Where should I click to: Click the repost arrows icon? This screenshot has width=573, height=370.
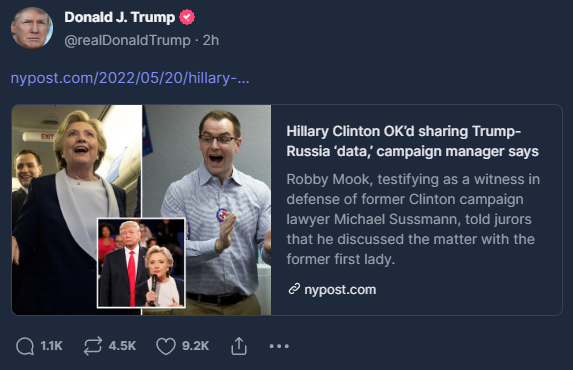92,346
